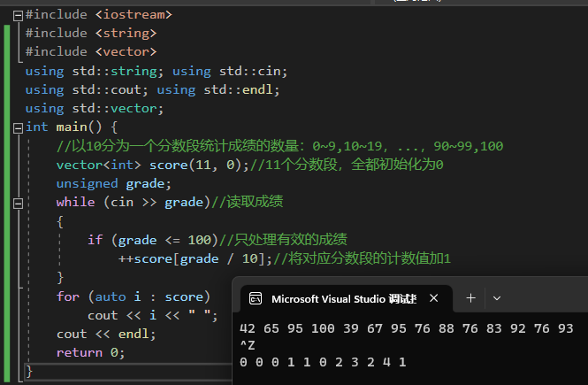Collapse the #include block fold marker
Image resolution: width=588 pixels, height=385 pixels.
pyautogui.click(x=18, y=16)
